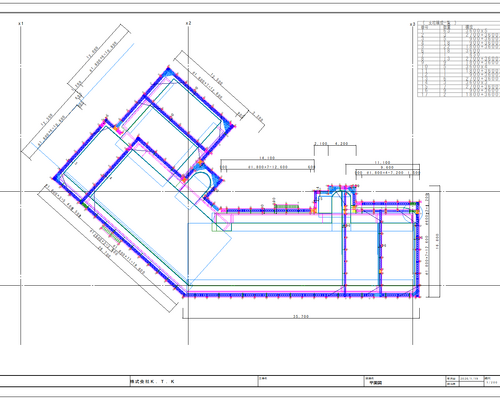Viewport: 500px width, 400px height.
Task: Click the 9.900 dimension label
Action: (x=388, y=168)
